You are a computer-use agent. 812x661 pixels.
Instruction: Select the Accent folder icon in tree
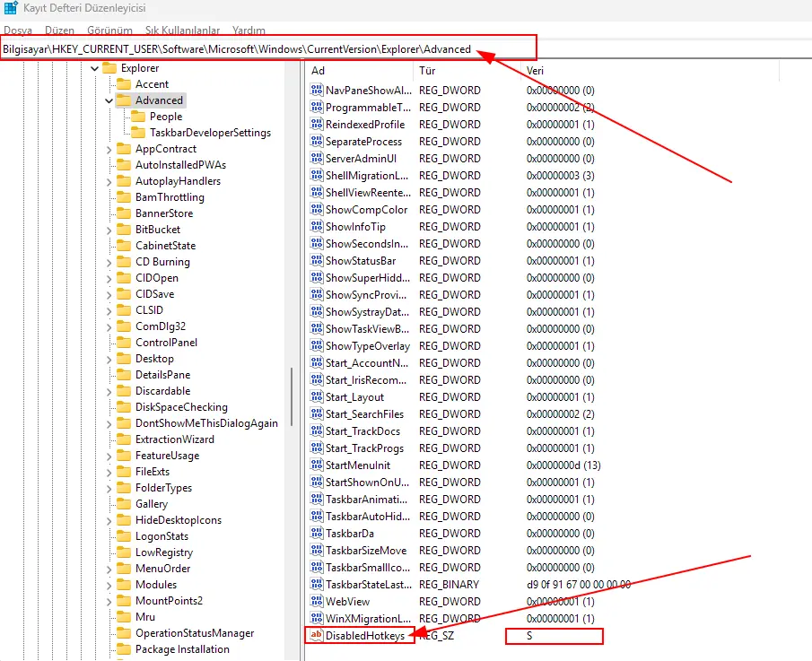click(124, 83)
